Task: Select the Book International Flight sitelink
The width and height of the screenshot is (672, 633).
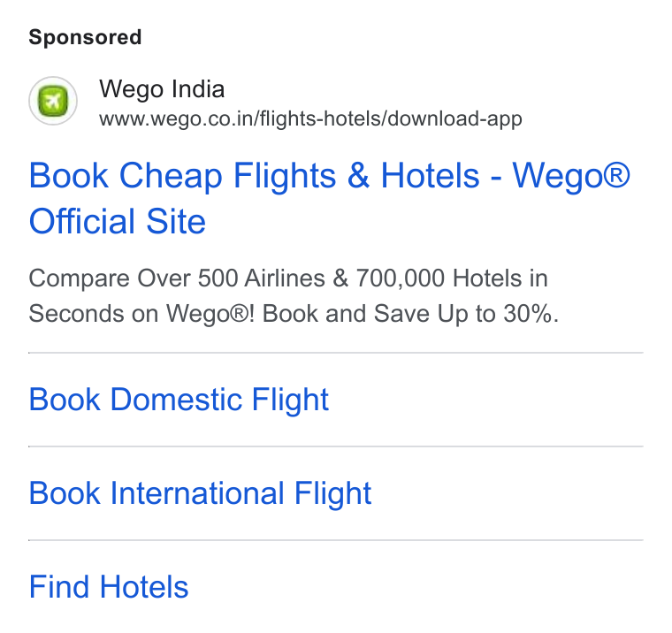Action: point(200,493)
